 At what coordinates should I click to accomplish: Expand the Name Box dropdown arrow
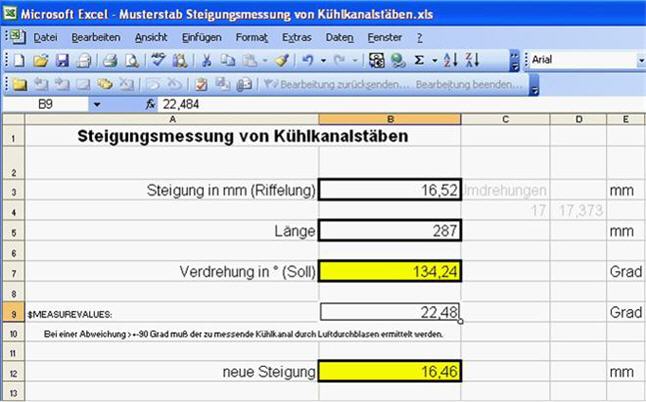point(96,104)
